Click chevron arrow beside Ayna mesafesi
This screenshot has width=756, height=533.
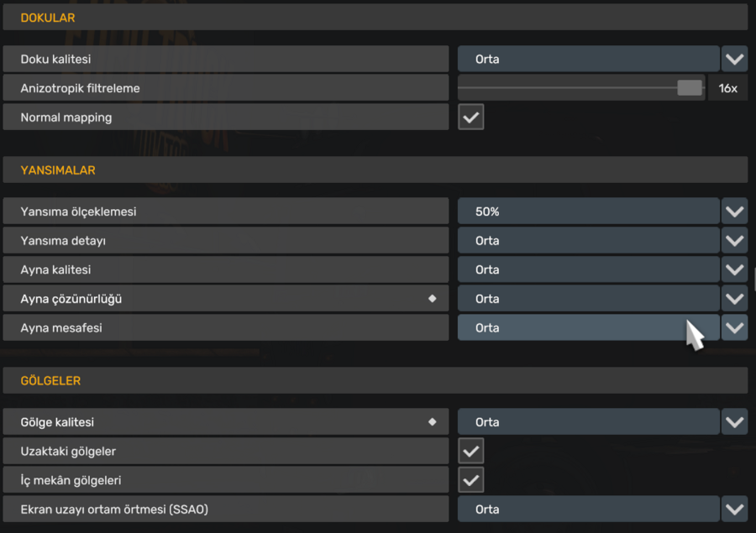(x=735, y=328)
